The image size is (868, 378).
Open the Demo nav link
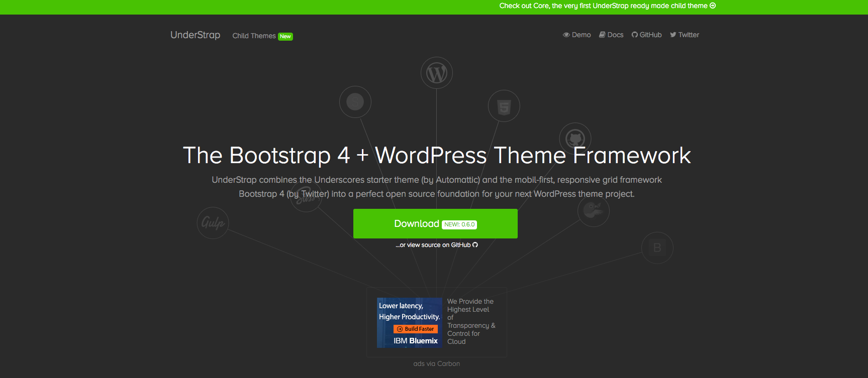click(x=577, y=35)
